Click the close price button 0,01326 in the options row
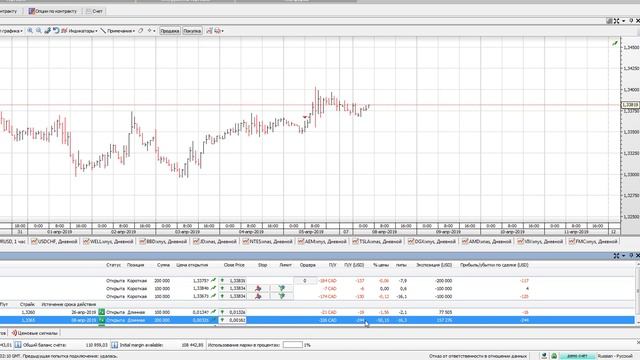This screenshot has height=360, width=640. [x=233, y=312]
